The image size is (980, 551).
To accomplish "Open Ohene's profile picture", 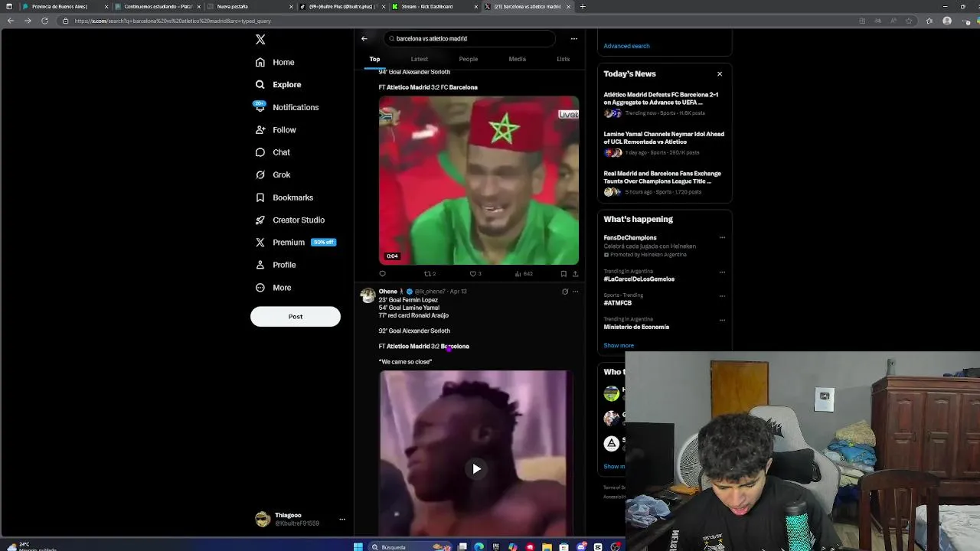I will pos(368,295).
